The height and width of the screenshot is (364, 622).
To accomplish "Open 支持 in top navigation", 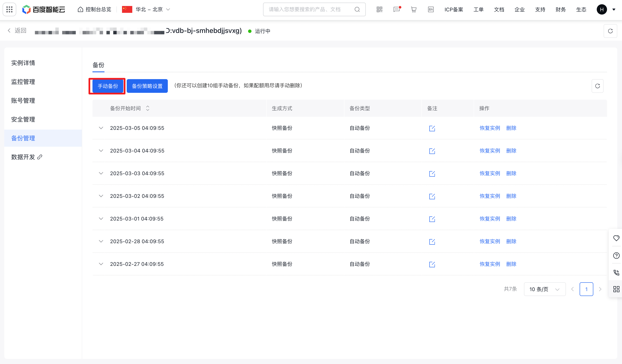I will tap(540, 10).
